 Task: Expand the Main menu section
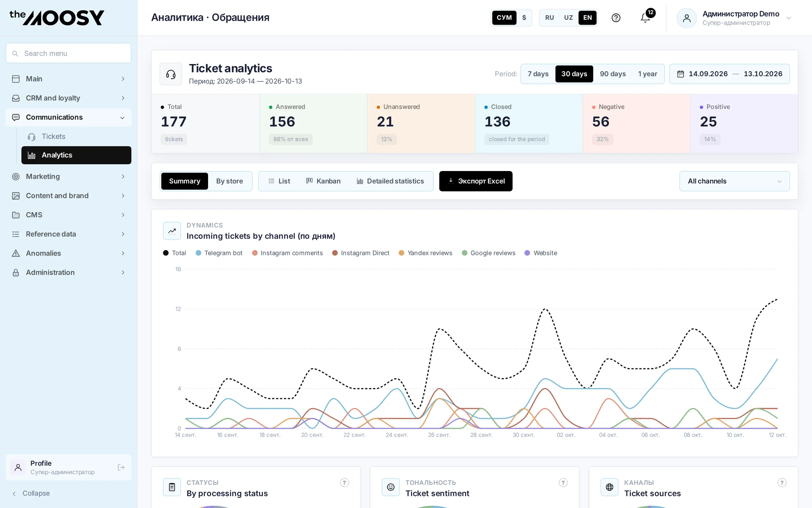[x=68, y=79]
